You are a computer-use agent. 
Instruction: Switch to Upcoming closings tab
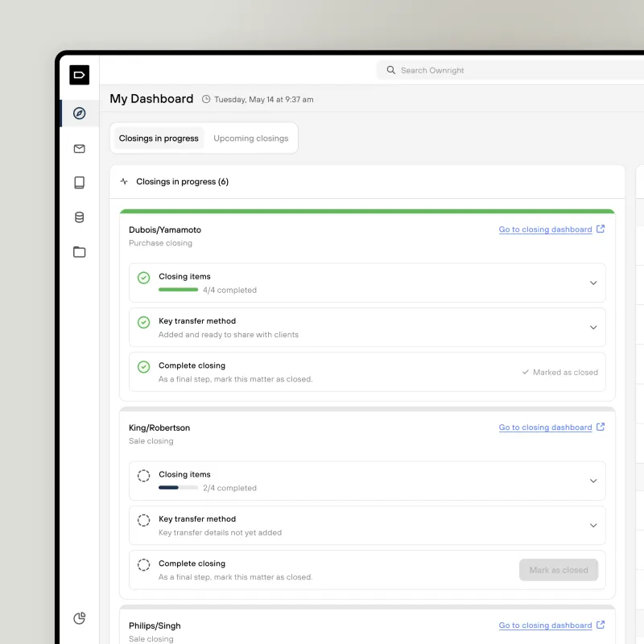[251, 138]
